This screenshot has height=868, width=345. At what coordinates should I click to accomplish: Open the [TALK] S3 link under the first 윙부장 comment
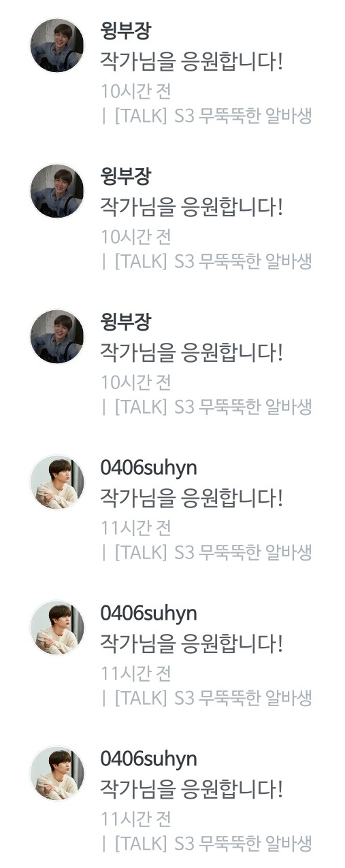[213, 116]
